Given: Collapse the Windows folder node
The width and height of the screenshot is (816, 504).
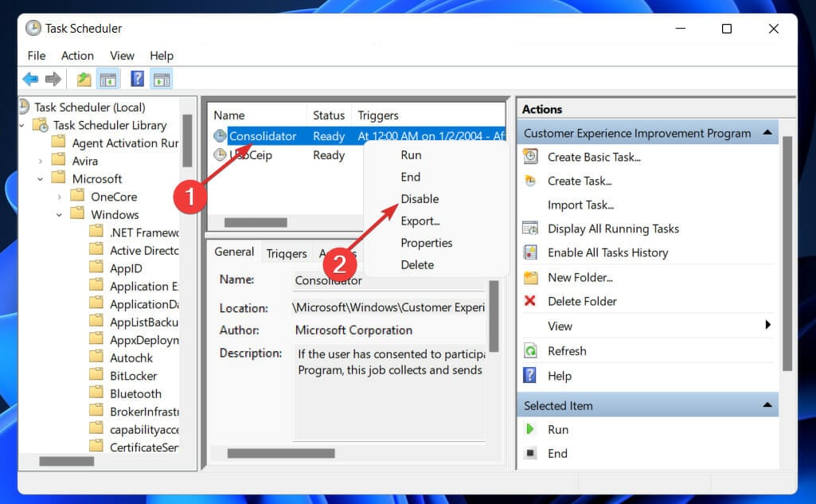Looking at the screenshot, I should (59, 214).
